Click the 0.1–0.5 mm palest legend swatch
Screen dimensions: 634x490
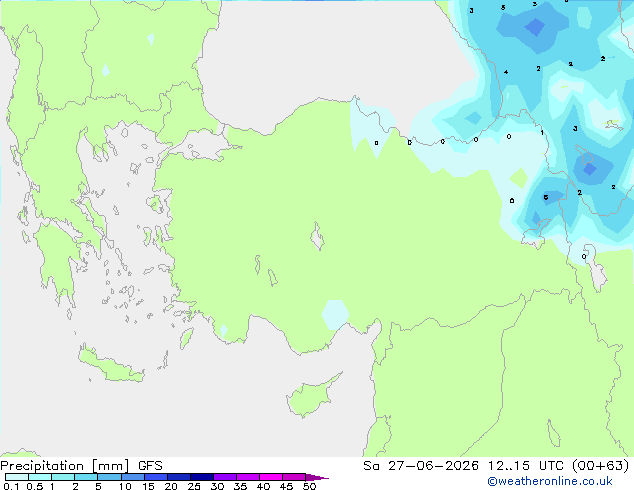(17, 477)
